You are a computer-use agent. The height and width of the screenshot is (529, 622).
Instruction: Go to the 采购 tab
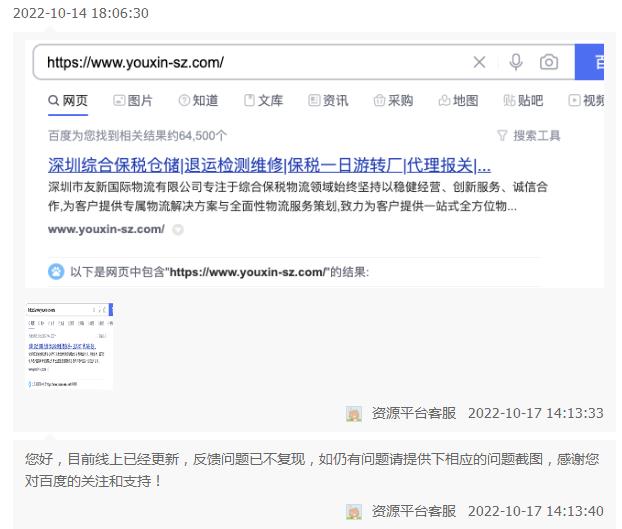[394, 100]
